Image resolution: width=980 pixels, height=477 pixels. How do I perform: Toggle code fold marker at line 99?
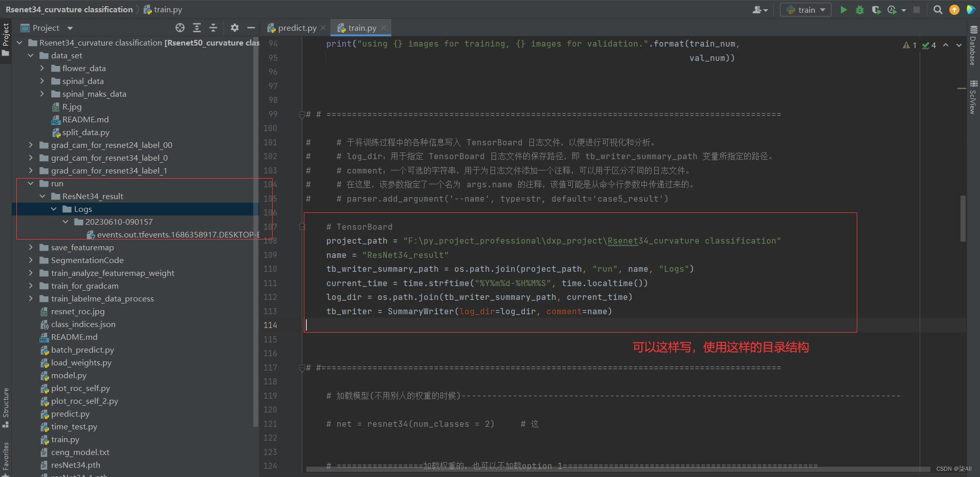tap(302, 114)
